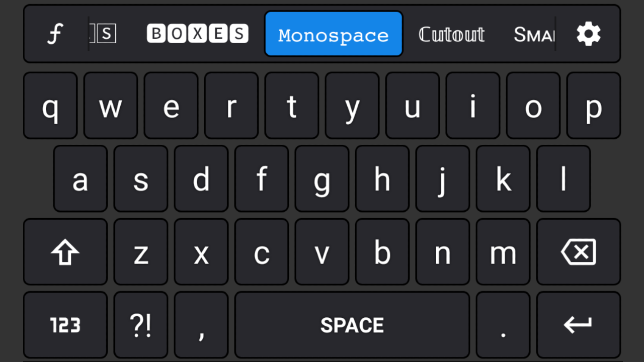Switch to the 123 numbers layout

click(x=65, y=325)
